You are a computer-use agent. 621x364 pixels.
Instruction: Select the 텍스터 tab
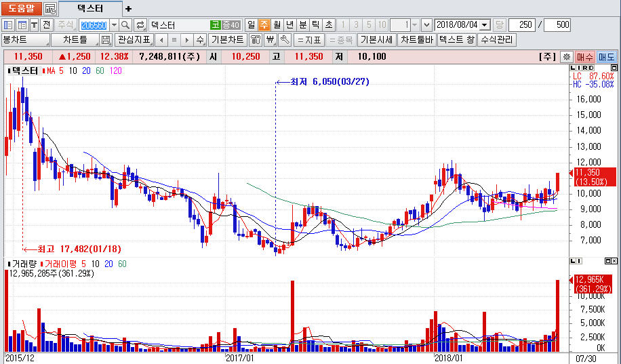tap(90, 9)
